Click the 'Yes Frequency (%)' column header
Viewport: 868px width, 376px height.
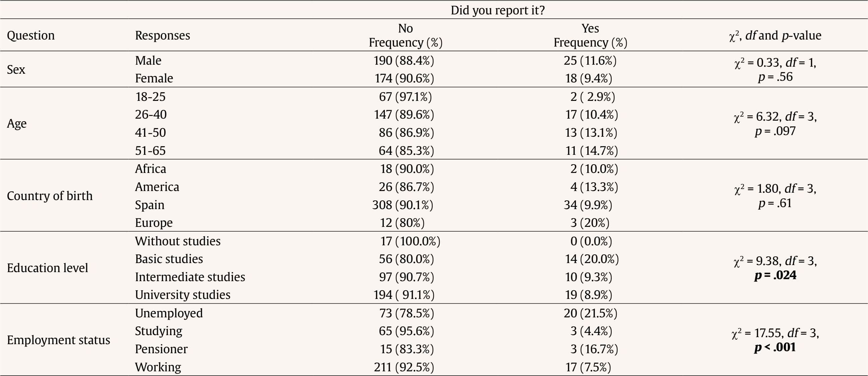tap(590, 36)
